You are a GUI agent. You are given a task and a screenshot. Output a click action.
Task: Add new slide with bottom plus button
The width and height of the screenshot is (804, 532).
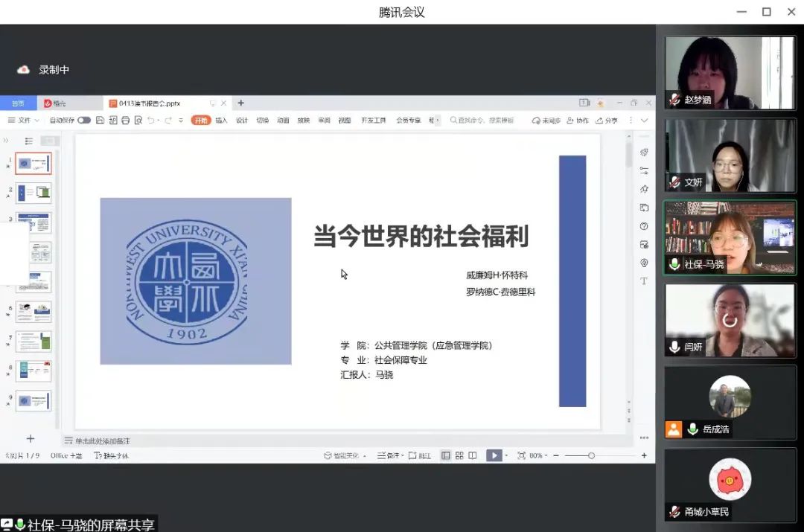(31, 439)
